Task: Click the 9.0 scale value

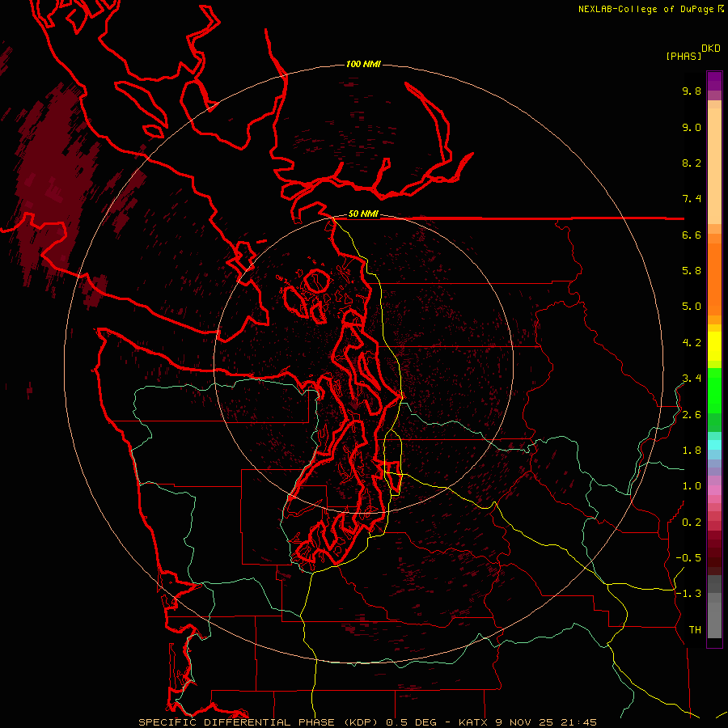Action: click(x=692, y=127)
